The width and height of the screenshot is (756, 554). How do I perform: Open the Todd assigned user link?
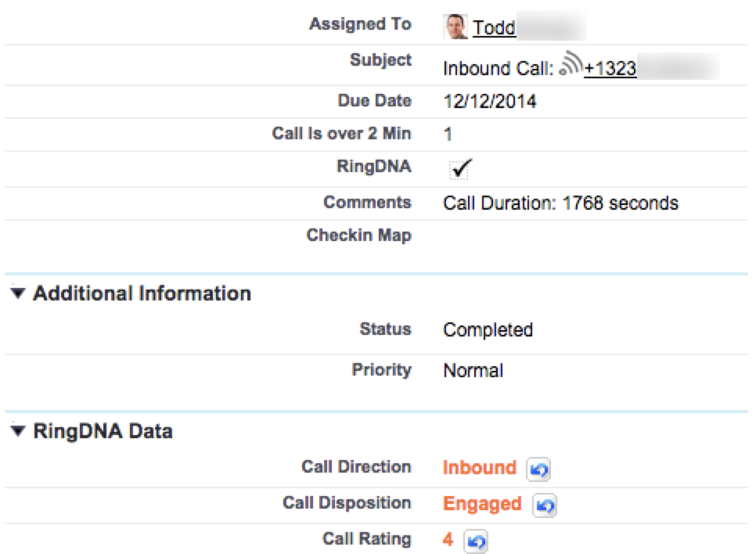[x=495, y=29]
